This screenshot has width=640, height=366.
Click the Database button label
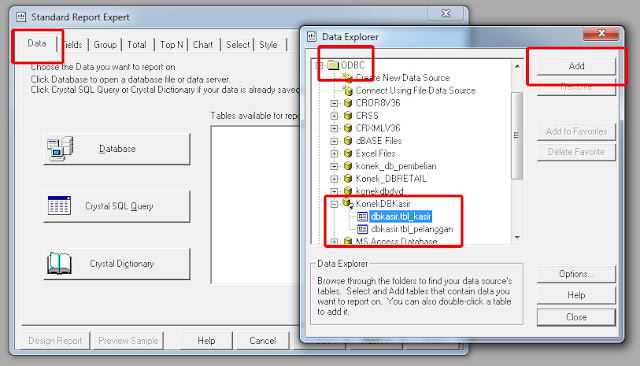[117, 149]
